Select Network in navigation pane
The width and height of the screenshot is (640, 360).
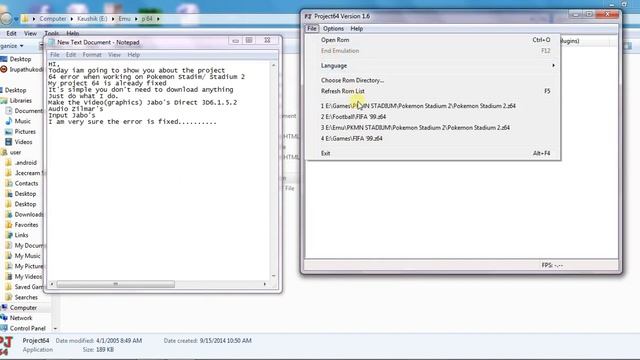click(20, 318)
